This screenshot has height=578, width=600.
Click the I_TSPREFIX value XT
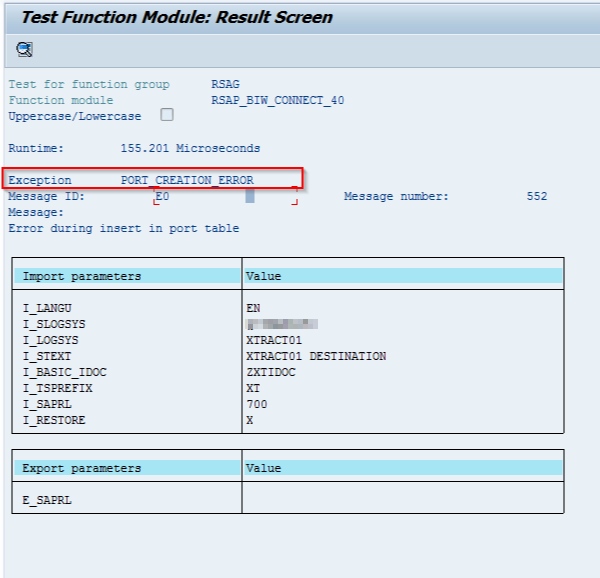pyautogui.click(x=253, y=388)
